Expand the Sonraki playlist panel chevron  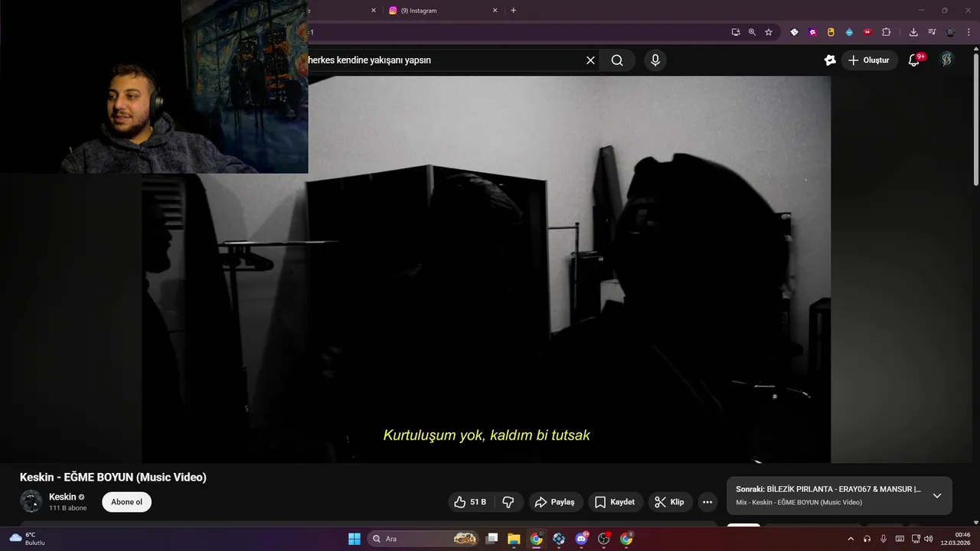tap(936, 496)
